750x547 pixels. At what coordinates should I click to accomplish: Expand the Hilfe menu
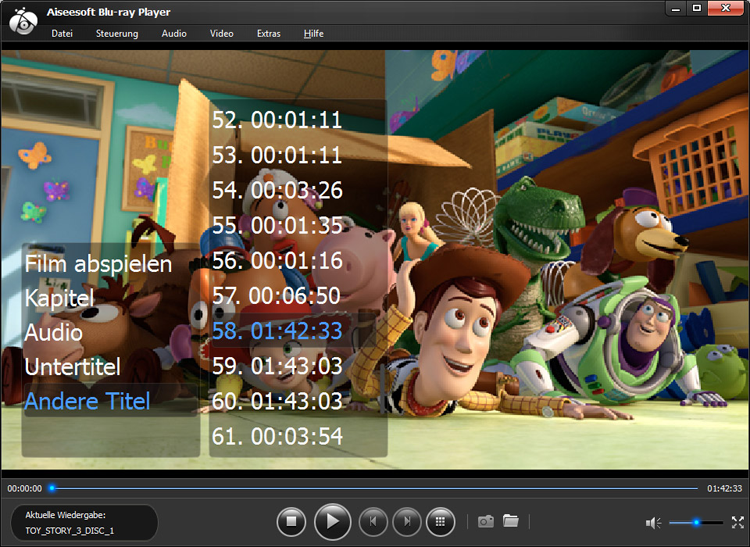(313, 34)
